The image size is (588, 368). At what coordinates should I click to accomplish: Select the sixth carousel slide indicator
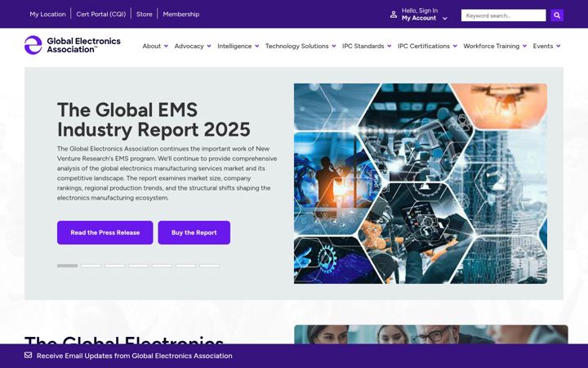tap(185, 266)
